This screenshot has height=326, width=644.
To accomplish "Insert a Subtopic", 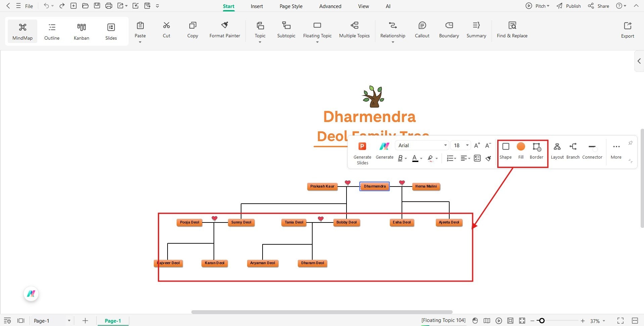I will click(286, 30).
